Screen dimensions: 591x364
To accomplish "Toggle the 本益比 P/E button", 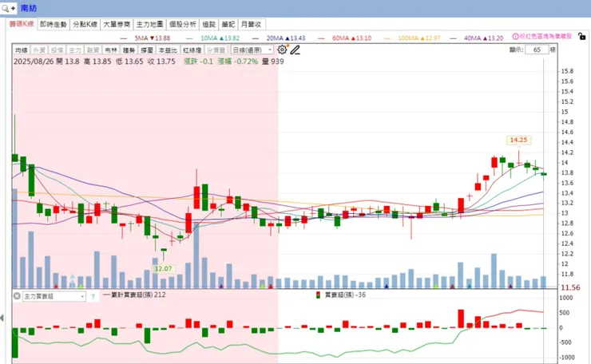I will click(168, 50).
